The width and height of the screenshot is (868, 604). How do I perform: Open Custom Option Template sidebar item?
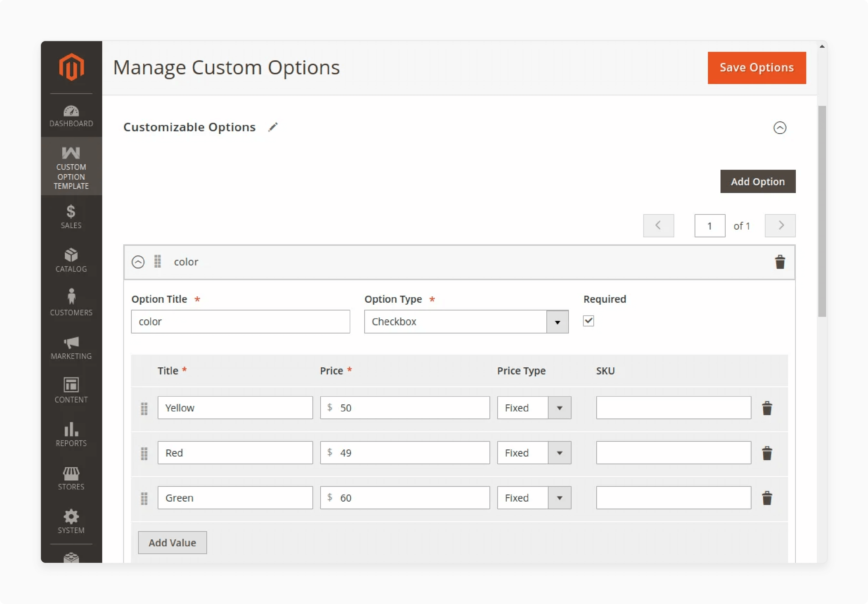point(71,166)
